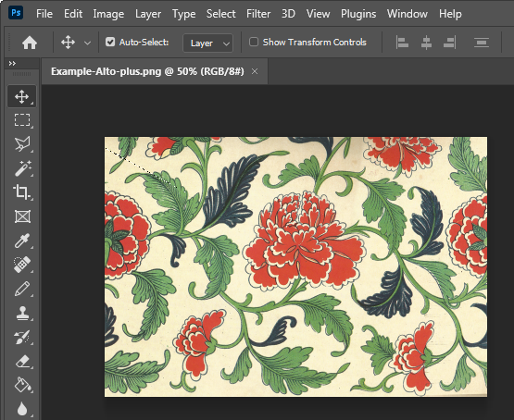
Task: Uncheck the Auto-Select checkbox
Action: click(110, 42)
